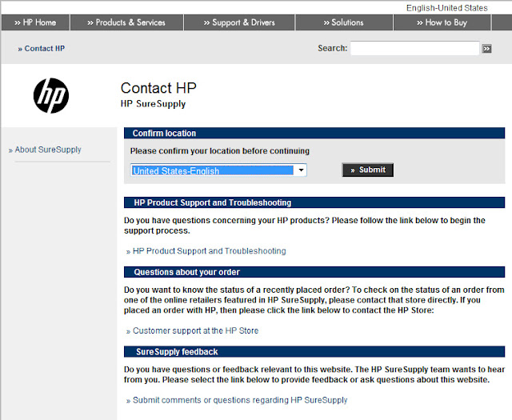Image resolution: width=512 pixels, height=420 pixels.
Task: Open the How to Buy menu
Action: [442, 22]
